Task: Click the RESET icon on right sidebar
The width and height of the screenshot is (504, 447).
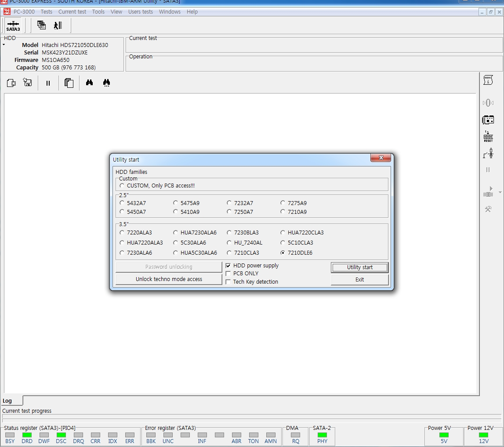Action: coord(488,137)
